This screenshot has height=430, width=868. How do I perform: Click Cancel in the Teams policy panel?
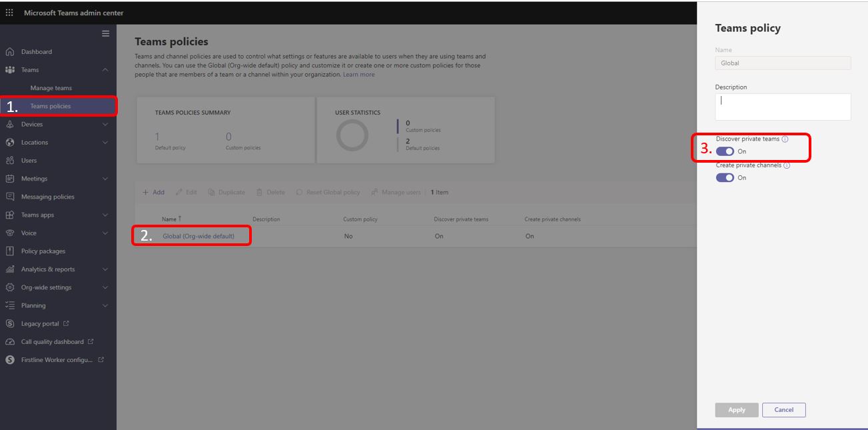coord(783,409)
